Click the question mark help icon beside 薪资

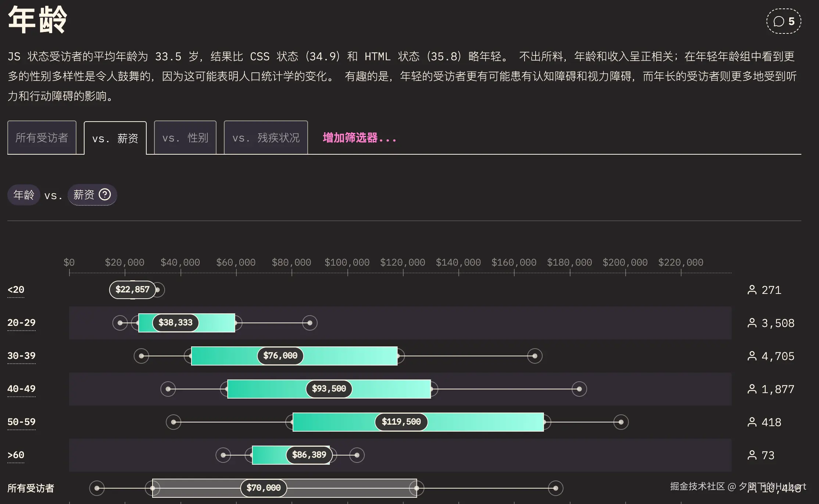pyautogui.click(x=105, y=194)
